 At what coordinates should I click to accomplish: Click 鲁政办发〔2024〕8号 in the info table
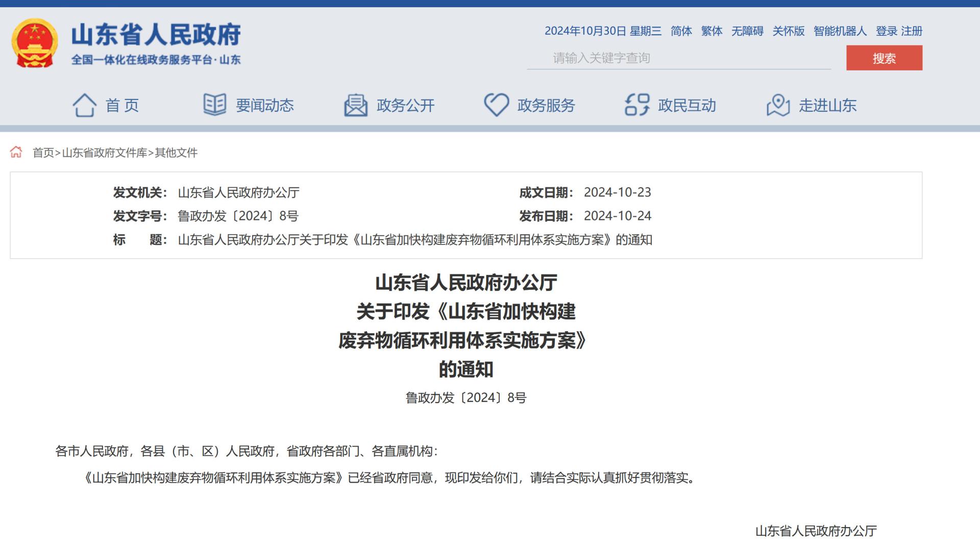[238, 216]
